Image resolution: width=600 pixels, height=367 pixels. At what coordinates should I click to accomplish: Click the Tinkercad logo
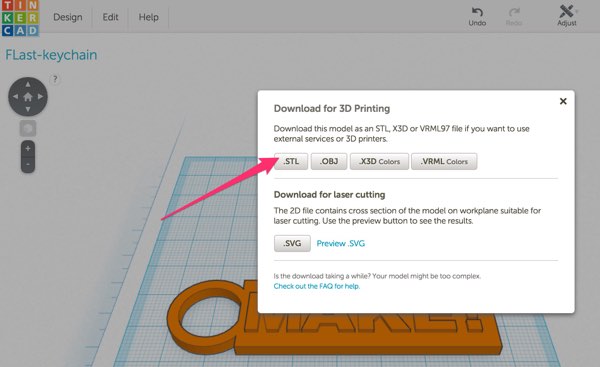click(20, 18)
